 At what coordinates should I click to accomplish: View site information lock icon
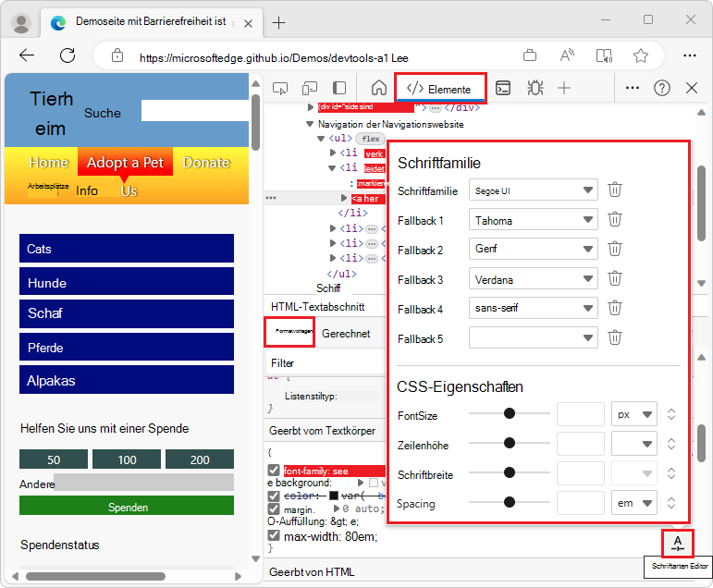coord(117,55)
